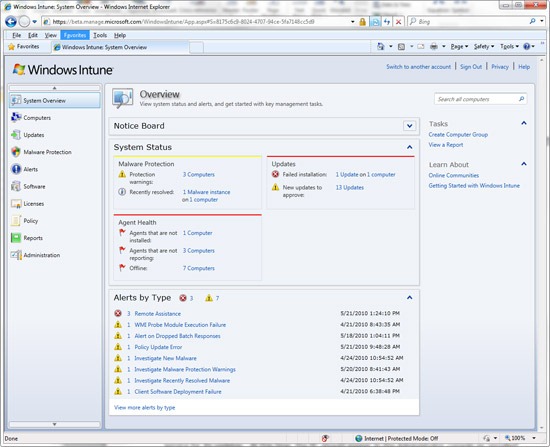Open the View menu
This screenshot has width=550, height=447.
(51, 35)
